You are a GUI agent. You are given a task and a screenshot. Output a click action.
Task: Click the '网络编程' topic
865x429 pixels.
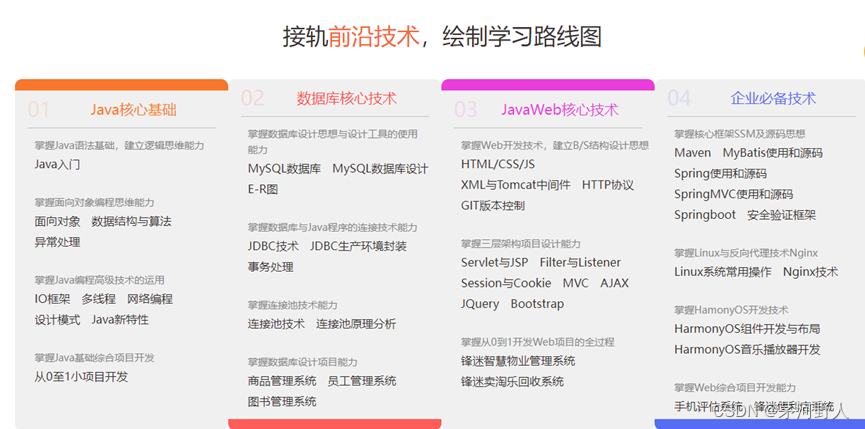coord(150,299)
